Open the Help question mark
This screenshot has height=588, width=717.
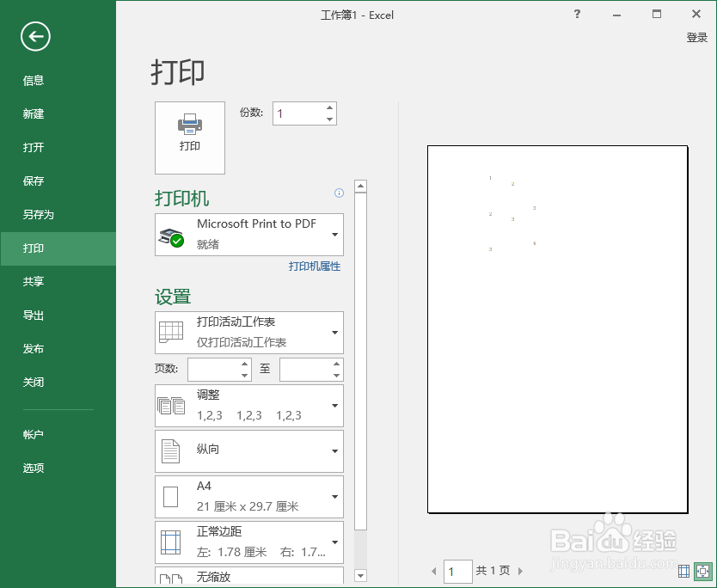point(577,14)
